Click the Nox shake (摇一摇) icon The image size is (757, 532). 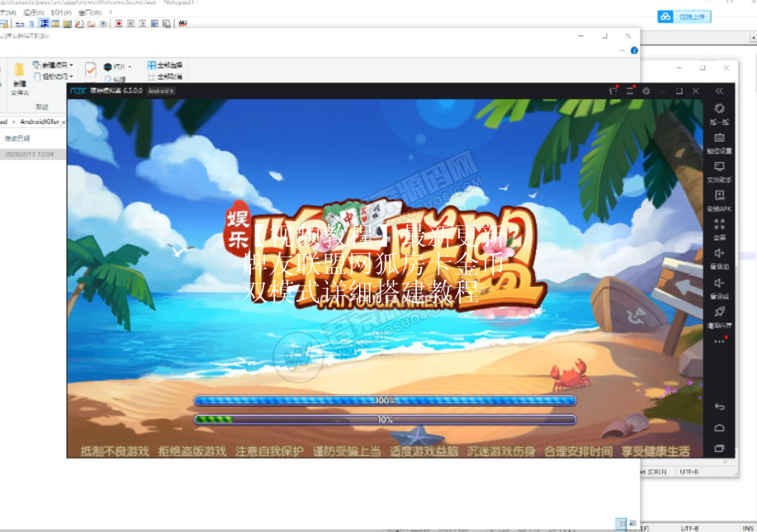pyautogui.click(x=719, y=111)
